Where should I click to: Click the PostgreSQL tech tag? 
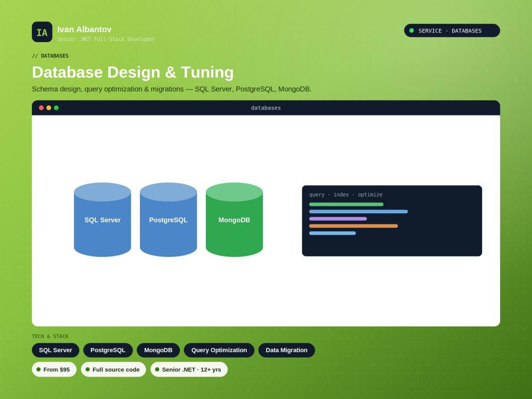pyautogui.click(x=108, y=350)
